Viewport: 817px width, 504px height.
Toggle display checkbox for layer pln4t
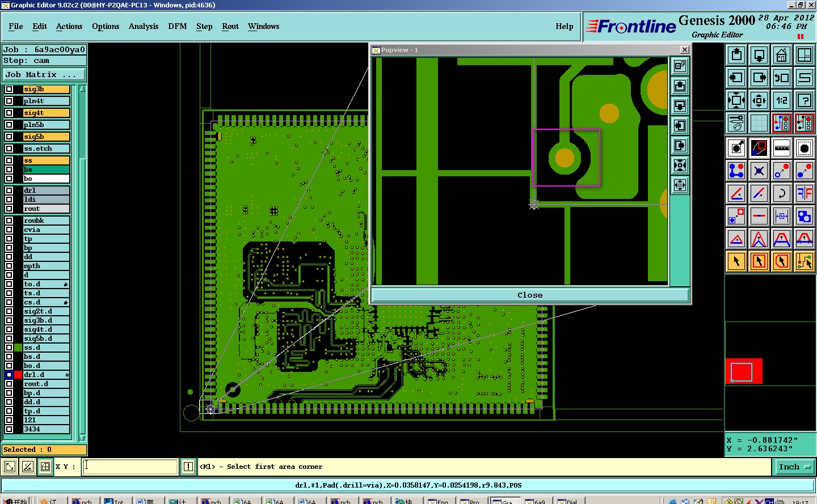9,101
